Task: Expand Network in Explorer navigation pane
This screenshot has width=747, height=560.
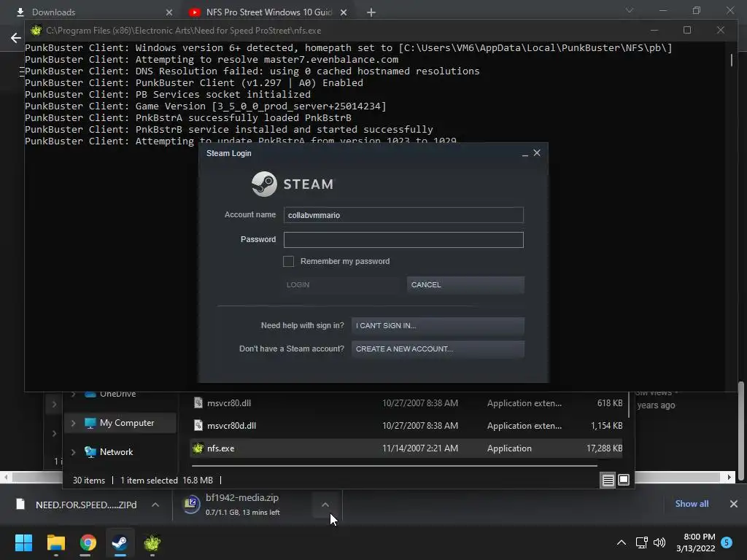Action: 74,452
